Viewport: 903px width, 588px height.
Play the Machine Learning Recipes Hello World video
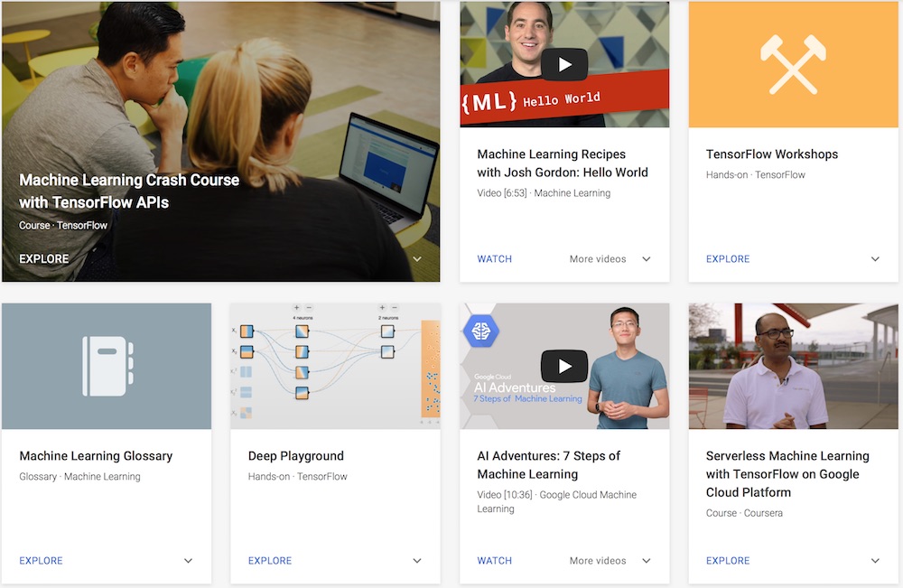564,63
